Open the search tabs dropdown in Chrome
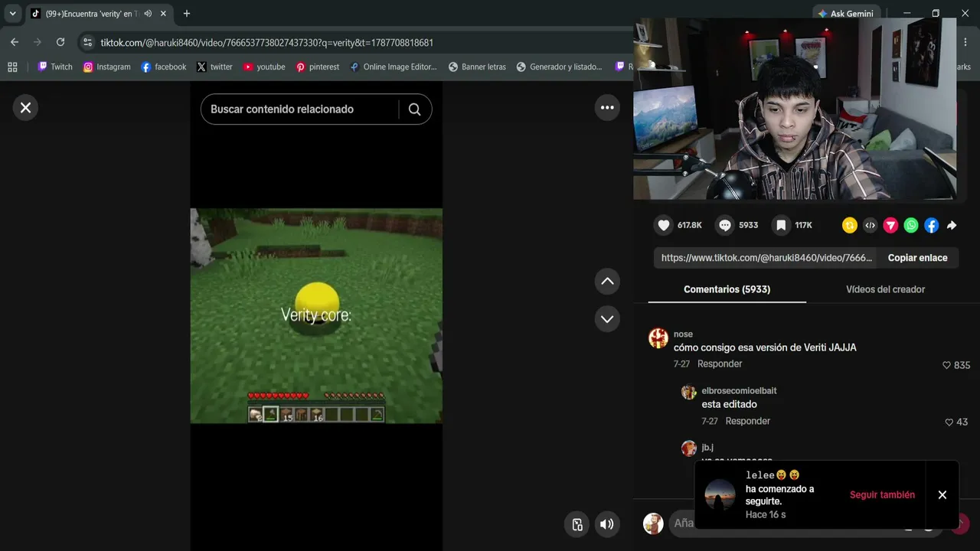 [13, 14]
